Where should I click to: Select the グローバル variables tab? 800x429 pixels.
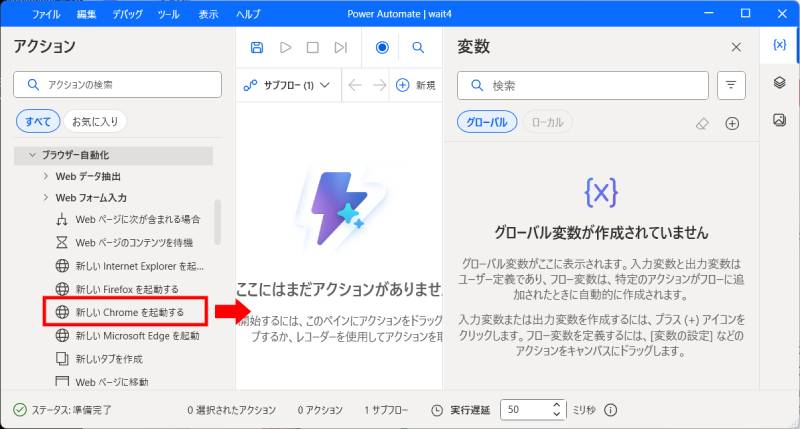click(487, 122)
